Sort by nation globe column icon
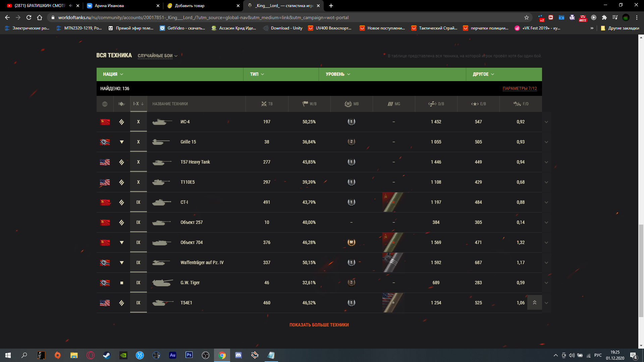This screenshot has height=362, width=644. click(x=105, y=104)
